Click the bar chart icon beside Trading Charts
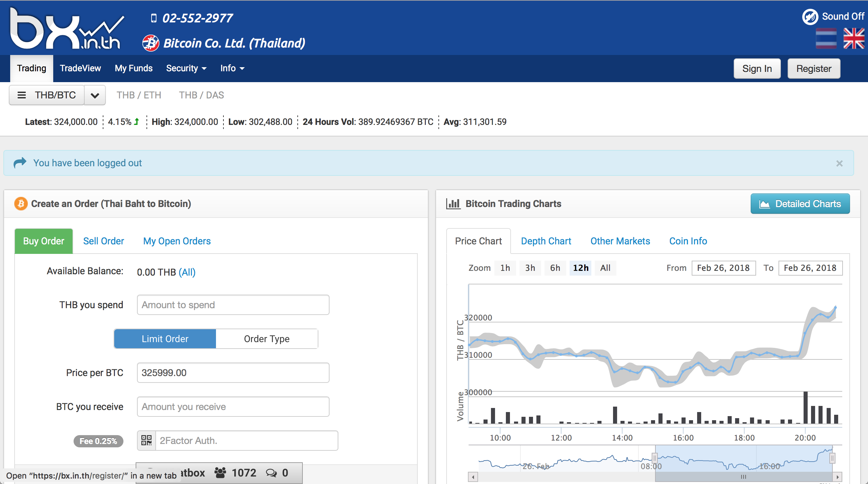This screenshot has width=868, height=484. pos(453,204)
